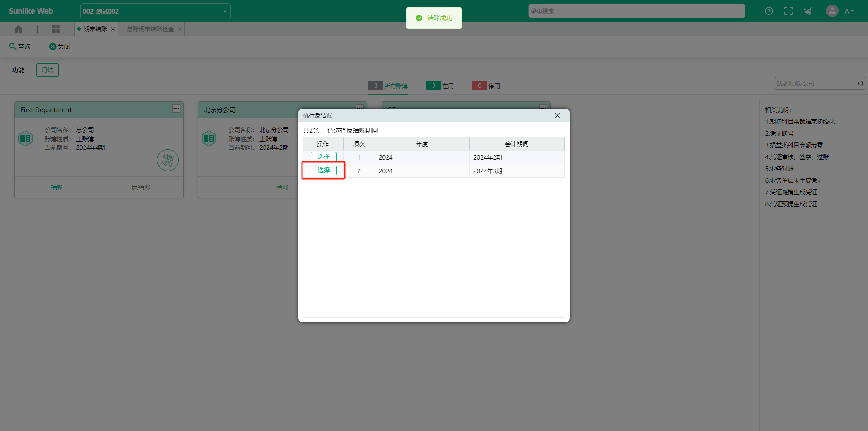Image resolution: width=868 pixels, height=431 pixels.
Task: Close the 执行反结账 dialog
Action: coord(557,115)
